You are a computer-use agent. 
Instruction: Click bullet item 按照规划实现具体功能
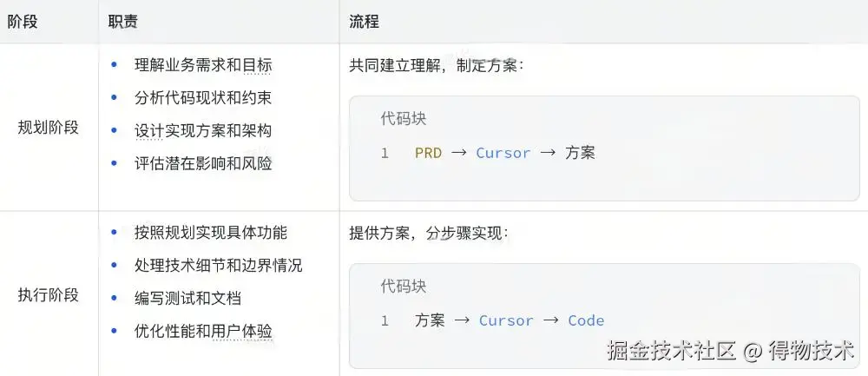pyautogui.click(x=211, y=233)
